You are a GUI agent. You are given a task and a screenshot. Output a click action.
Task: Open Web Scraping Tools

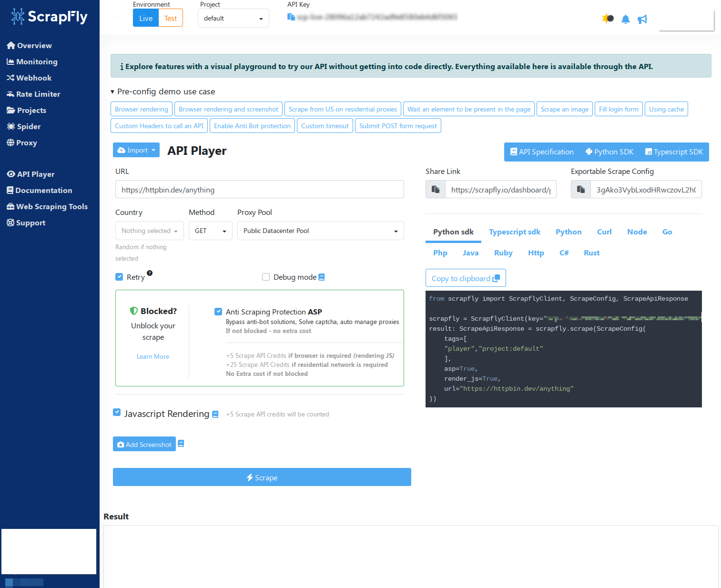pyautogui.click(x=47, y=206)
